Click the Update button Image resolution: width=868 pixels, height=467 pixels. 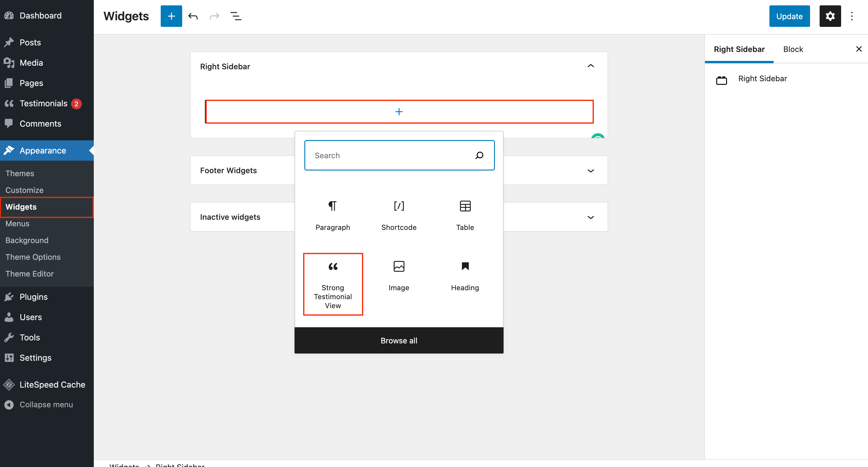(x=789, y=16)
